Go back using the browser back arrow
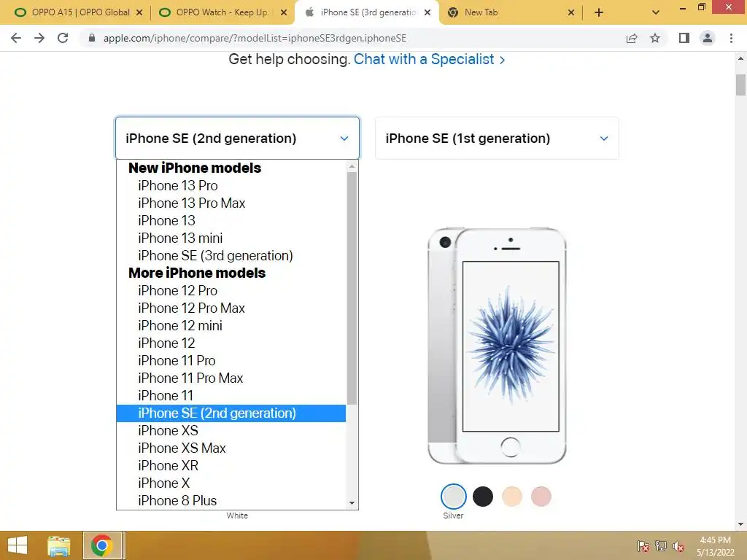 16,38
